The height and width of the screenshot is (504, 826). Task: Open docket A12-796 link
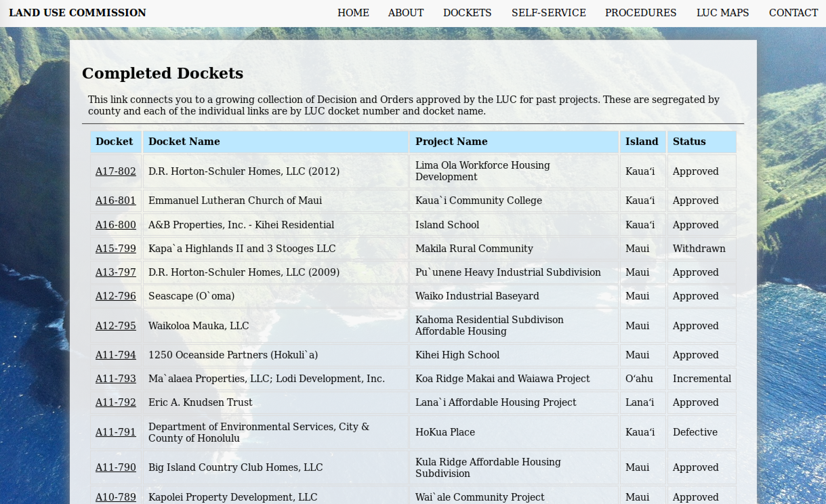[116, 296]
